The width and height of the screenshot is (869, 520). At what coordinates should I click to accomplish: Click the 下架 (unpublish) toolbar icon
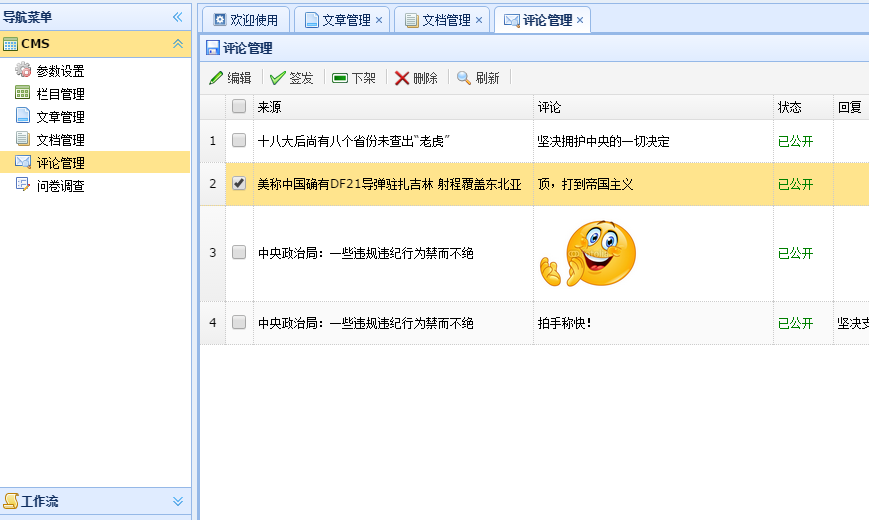click(x=340, y=78)
